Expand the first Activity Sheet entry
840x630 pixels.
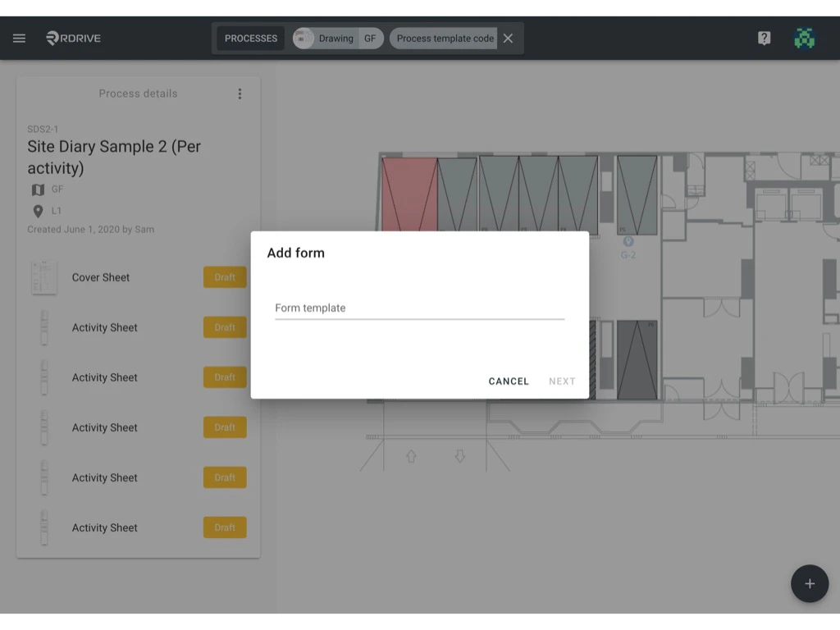coord(104,327)
